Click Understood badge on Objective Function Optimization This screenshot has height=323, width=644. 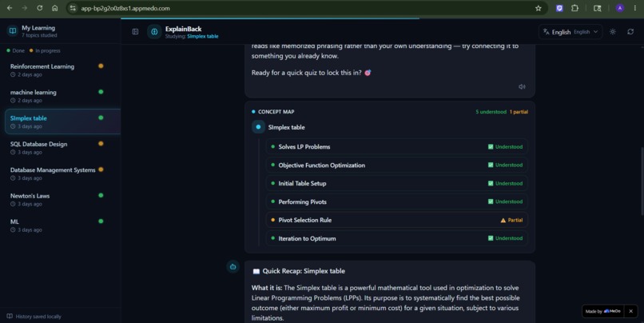(x=505, y=165)
